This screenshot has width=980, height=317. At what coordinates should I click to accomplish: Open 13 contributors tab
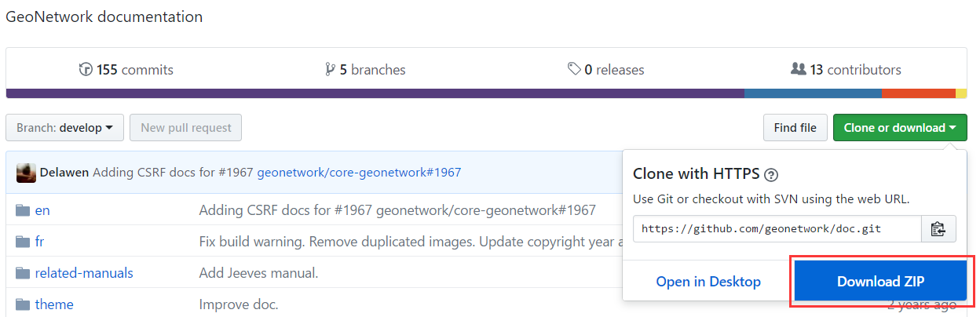click(846, 70)
